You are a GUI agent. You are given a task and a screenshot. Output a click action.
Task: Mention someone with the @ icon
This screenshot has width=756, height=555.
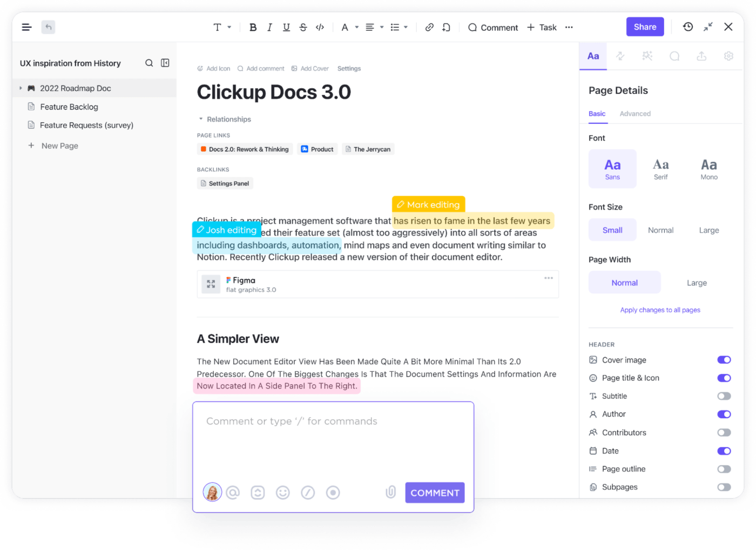click(x=233, y=493)
